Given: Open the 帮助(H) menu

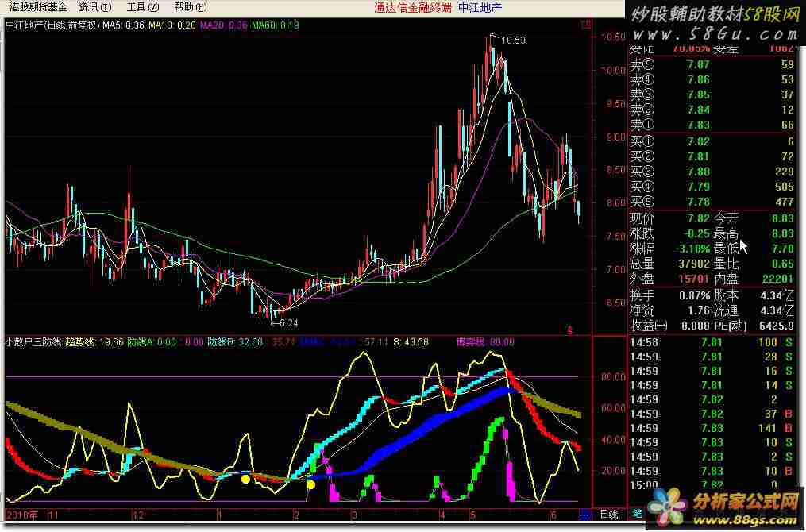Looking at the screenshot, I should 191,7.
